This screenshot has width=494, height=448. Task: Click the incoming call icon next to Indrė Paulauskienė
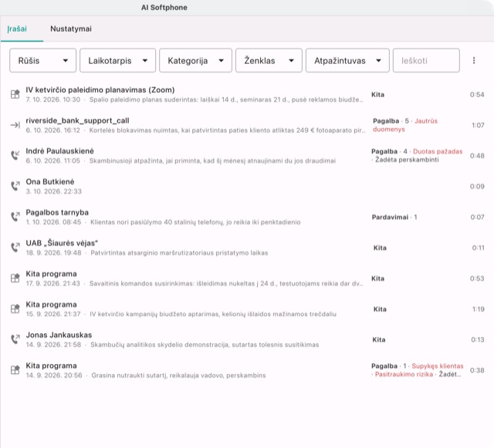pyautogui.click(x=15, y=155)
